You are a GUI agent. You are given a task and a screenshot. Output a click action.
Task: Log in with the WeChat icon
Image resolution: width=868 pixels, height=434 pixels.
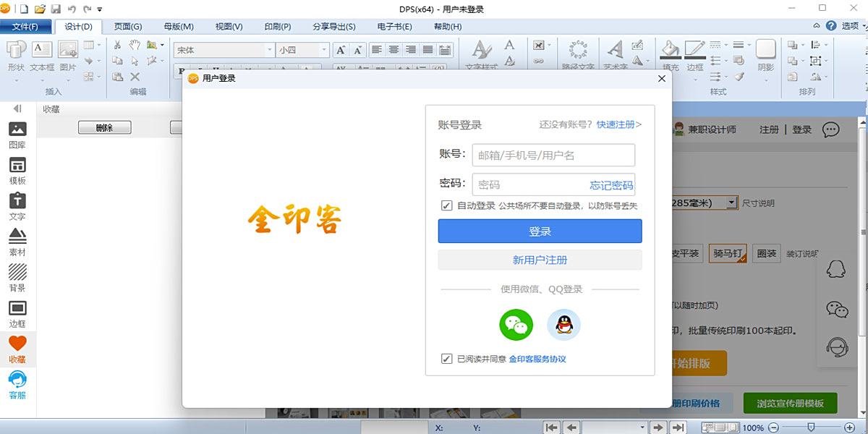(516, 324)
